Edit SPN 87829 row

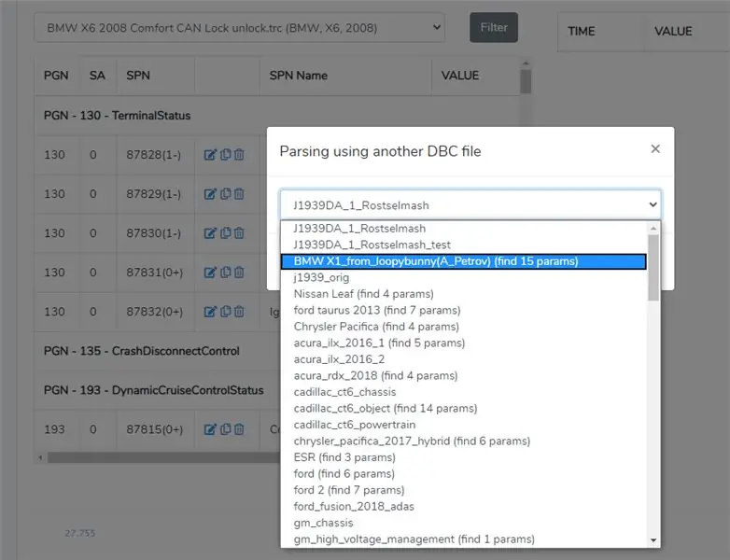click(210, 193)
